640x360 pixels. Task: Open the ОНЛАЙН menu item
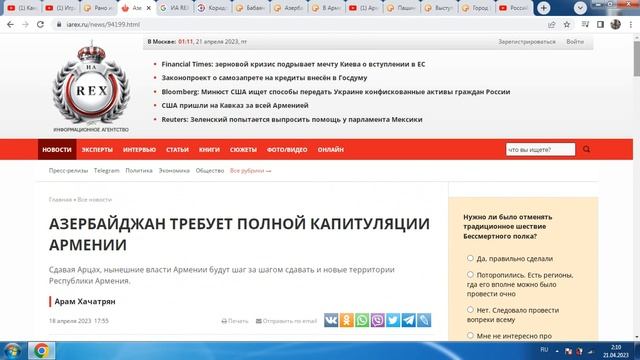point(331,150)
